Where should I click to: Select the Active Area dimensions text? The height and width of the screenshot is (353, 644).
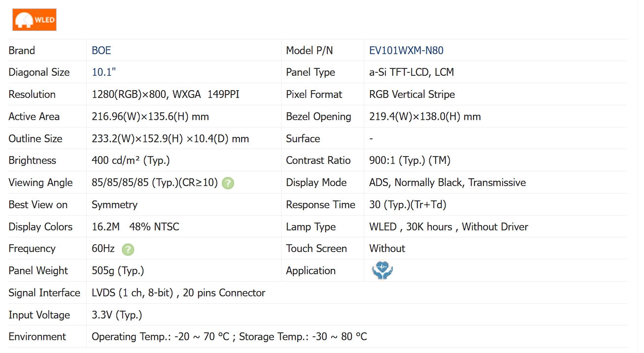(x=150, y=117)
